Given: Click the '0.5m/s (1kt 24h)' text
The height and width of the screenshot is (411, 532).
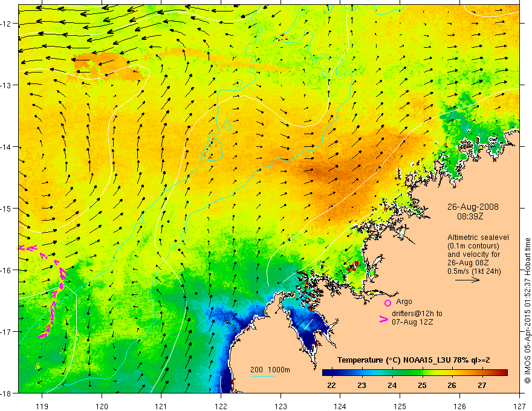Looking at the screenshot, I should (474, 271).
